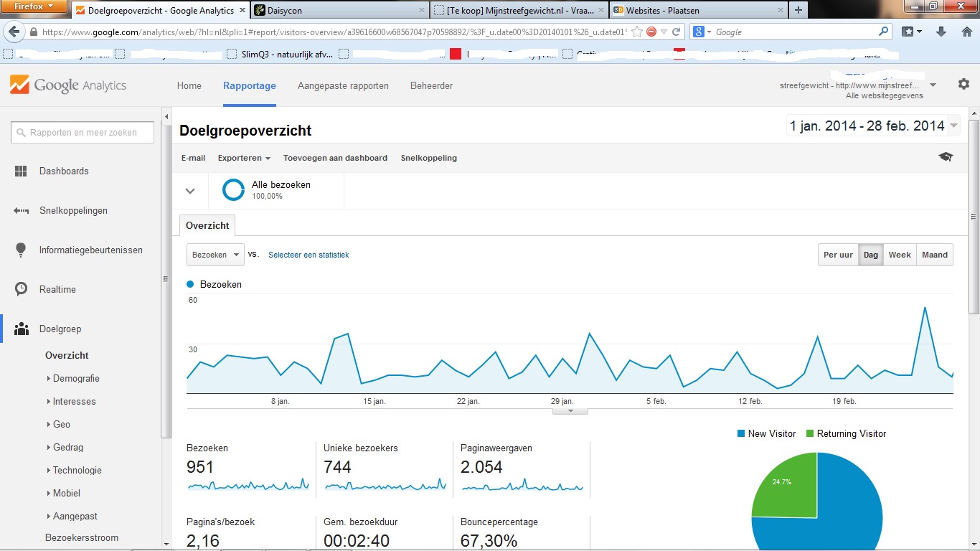Select the Overzicht report tab
Screen dimensions: 980x551
click(207, 225)
